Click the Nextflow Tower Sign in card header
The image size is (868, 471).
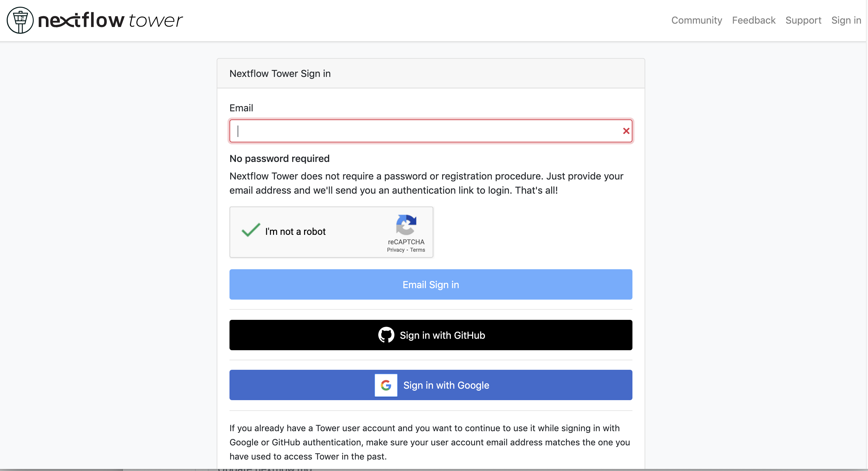point(431,74)
